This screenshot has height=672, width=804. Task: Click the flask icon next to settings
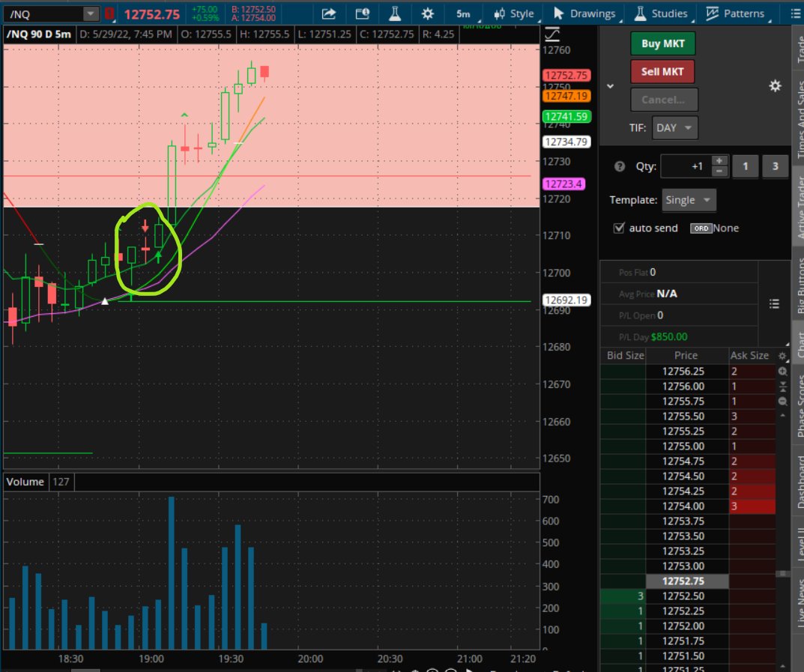tap(395, 13)
